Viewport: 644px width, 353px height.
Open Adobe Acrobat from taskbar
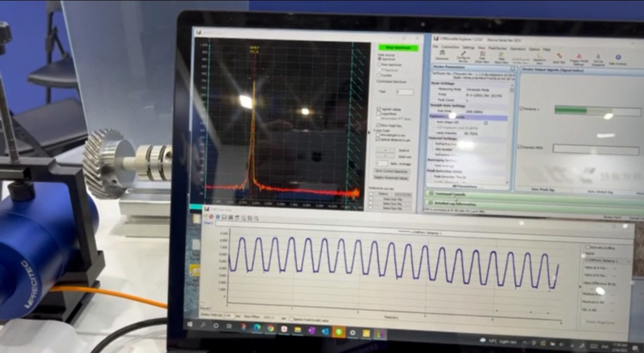284,329
